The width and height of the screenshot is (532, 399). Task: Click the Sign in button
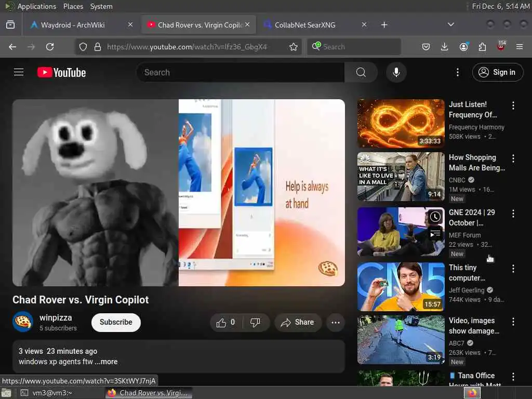(497, 72)
